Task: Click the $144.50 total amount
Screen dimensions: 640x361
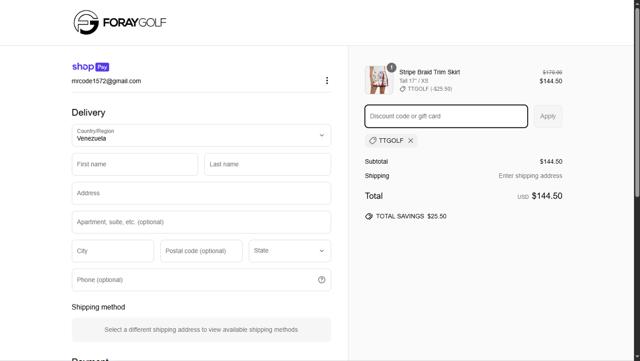Action: pos(547,196)
